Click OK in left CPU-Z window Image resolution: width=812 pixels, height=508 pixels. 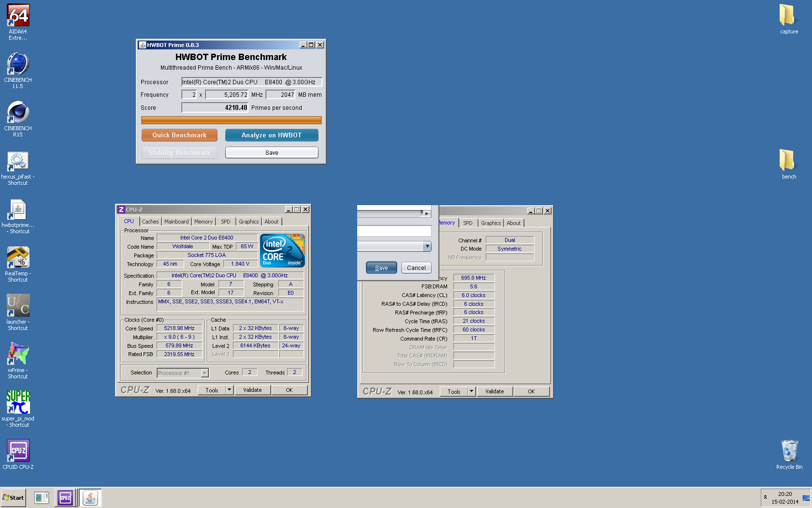[x=289, y=390]
